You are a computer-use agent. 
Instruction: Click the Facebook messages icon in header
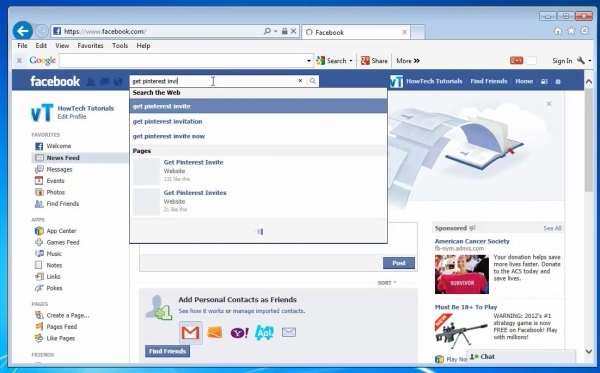tap(104, 81)
